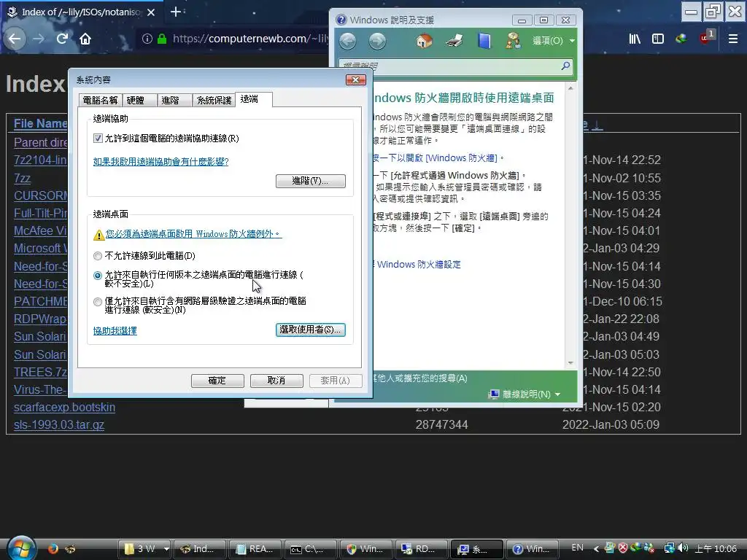The image size is (747, 560).
Task: Click the Back arrow in Windows Help
Action: point(348,42)
